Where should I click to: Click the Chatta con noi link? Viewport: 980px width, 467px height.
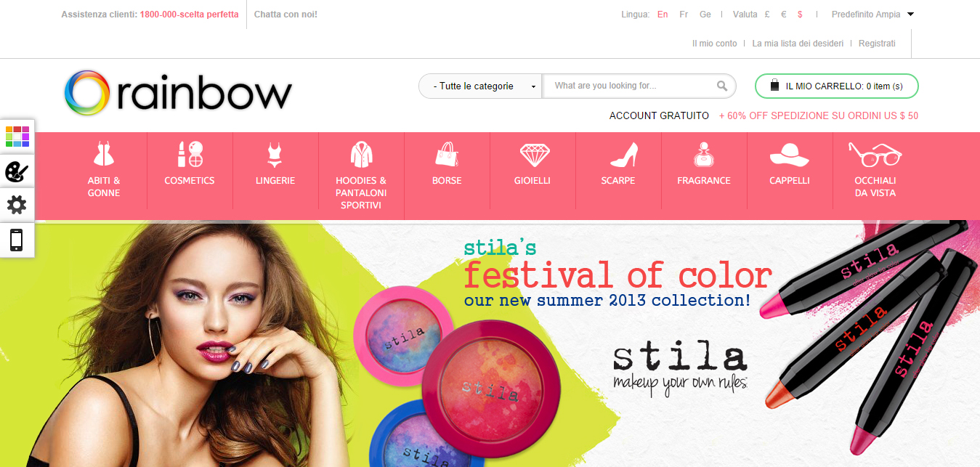point(286,14)
